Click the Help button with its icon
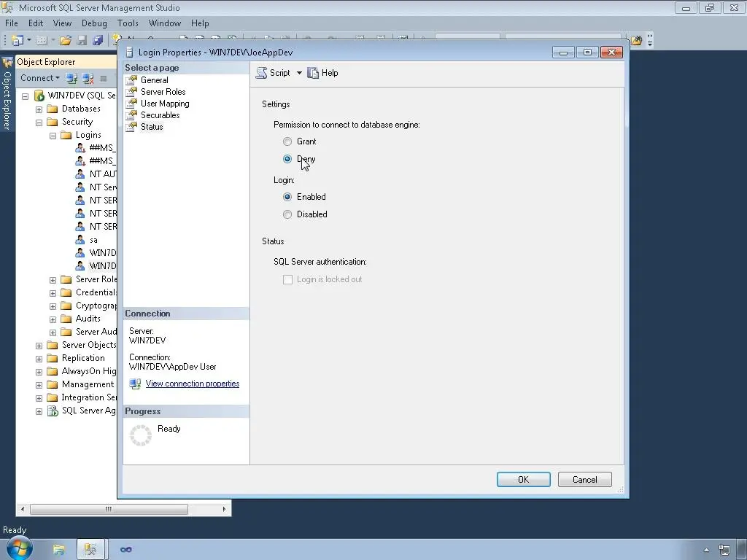Viewport: 747px width, 560px height. [x=323, y=72]
